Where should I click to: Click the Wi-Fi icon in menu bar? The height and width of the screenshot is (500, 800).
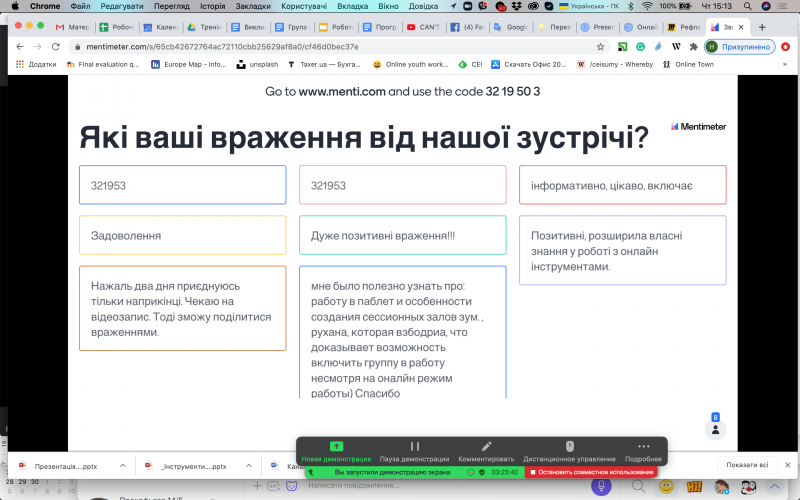(647, 6)
